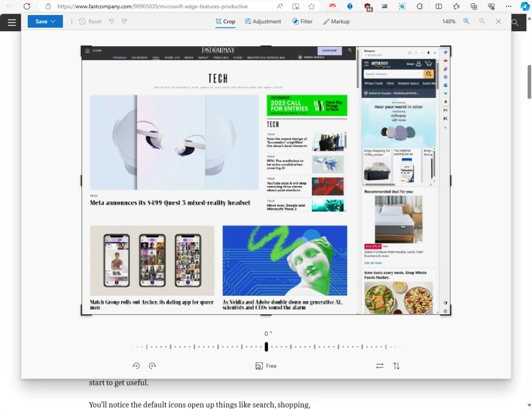Toggle split screen view

(438, 6)
